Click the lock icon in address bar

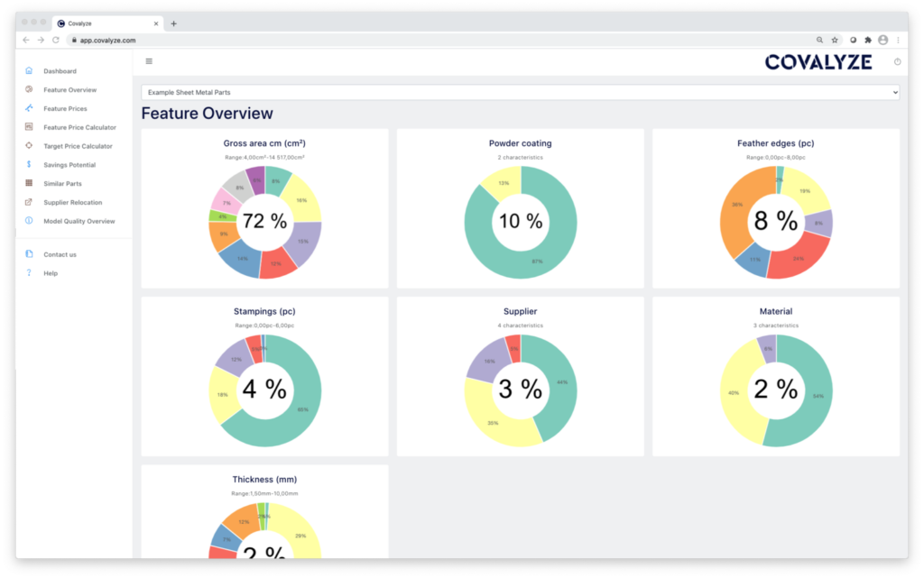[74, 40]
